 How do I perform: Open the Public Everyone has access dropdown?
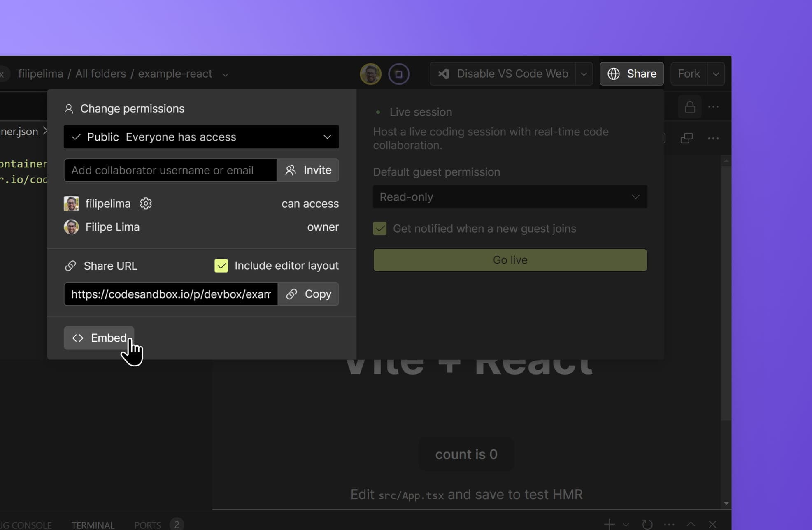click(x=201, y=137)
